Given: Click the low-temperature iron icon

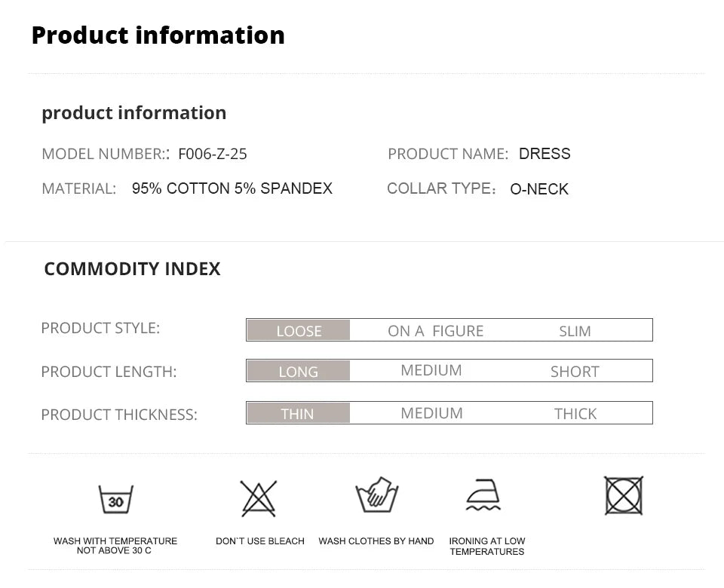Looking at the screenshot, I should point(483,496).
